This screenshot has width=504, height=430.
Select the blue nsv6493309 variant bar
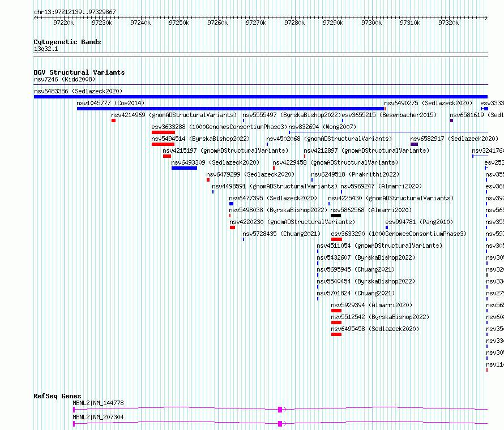[x=184, y=168]
